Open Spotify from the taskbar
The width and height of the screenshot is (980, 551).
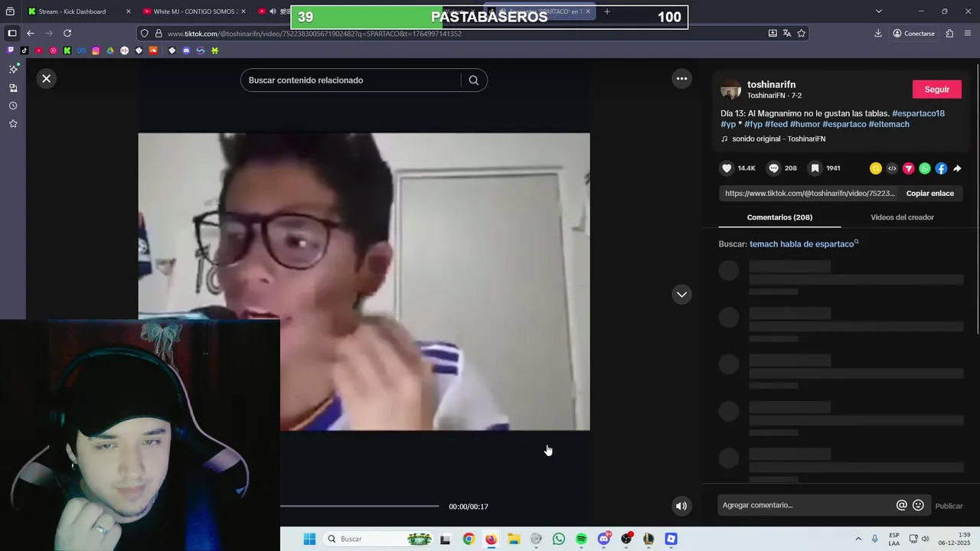pyautogui.click(x=581, y=539)
